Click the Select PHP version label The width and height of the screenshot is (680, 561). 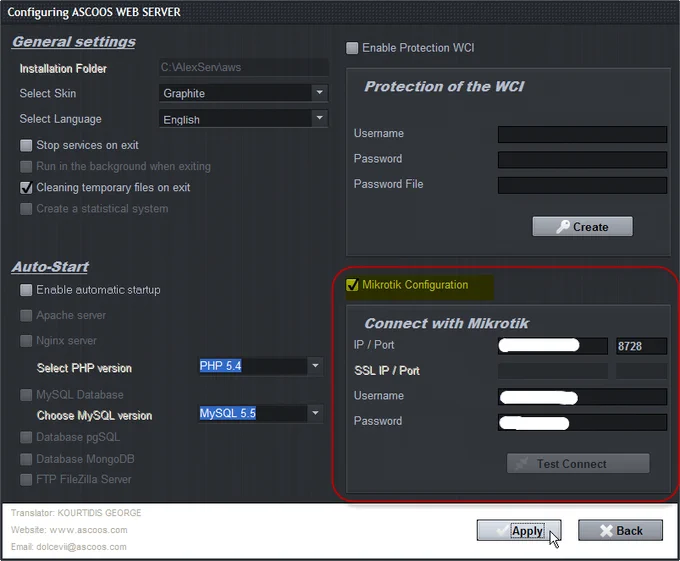click(x=84, y=368)
